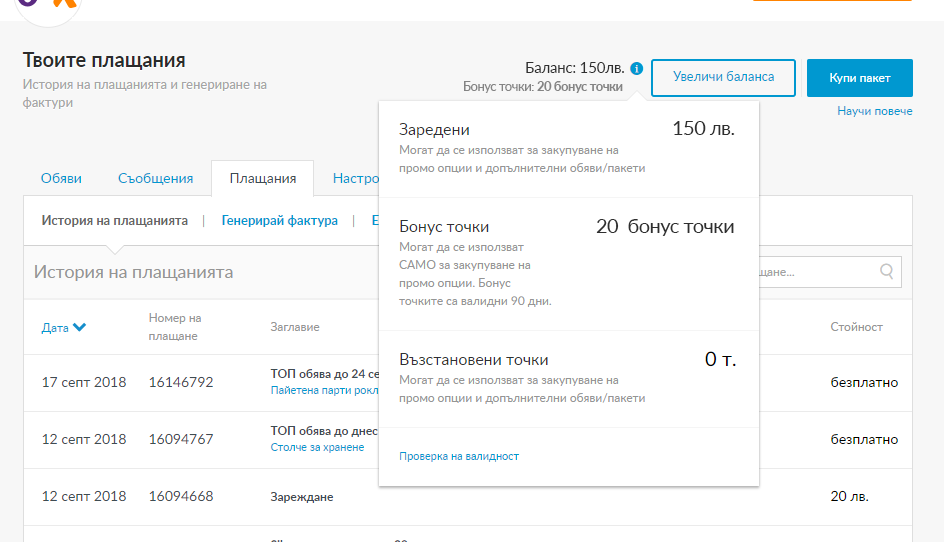Click the search magnifier icon
This screenshot has height=542, width=944.
point(886,272)
